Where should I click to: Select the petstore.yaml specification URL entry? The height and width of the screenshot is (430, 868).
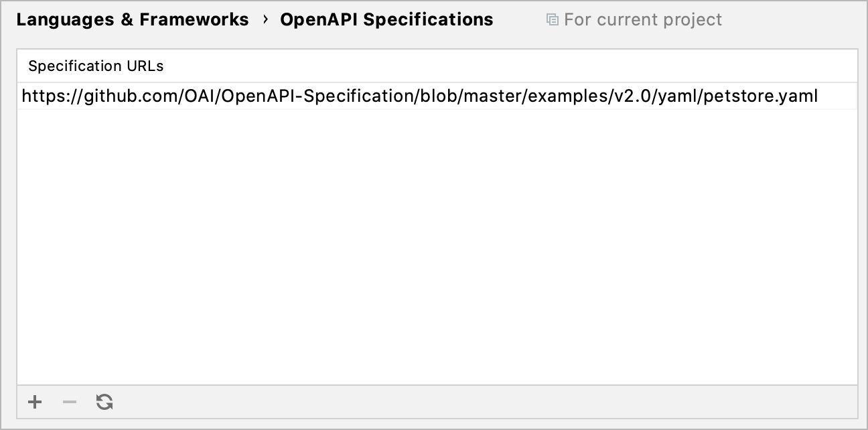tap(420, 96)
